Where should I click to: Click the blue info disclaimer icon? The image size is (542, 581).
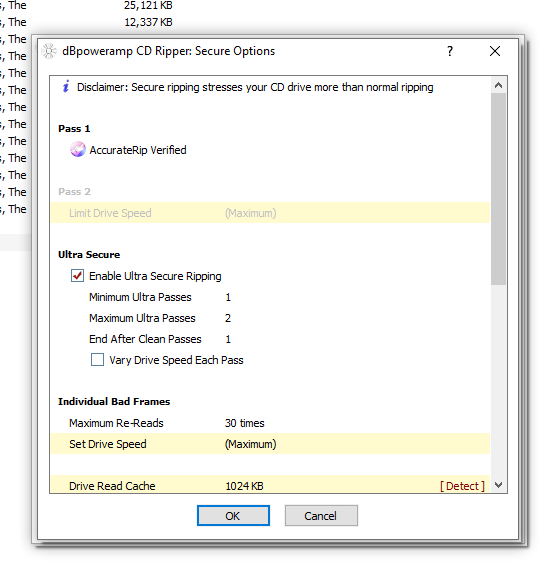[66, 86]
